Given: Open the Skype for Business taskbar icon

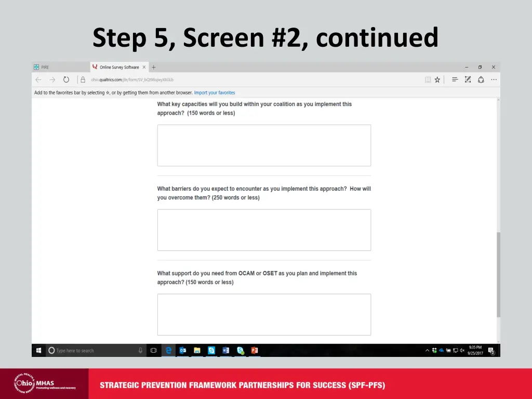Looking at the screenshot, I should [x=240, y=351].
